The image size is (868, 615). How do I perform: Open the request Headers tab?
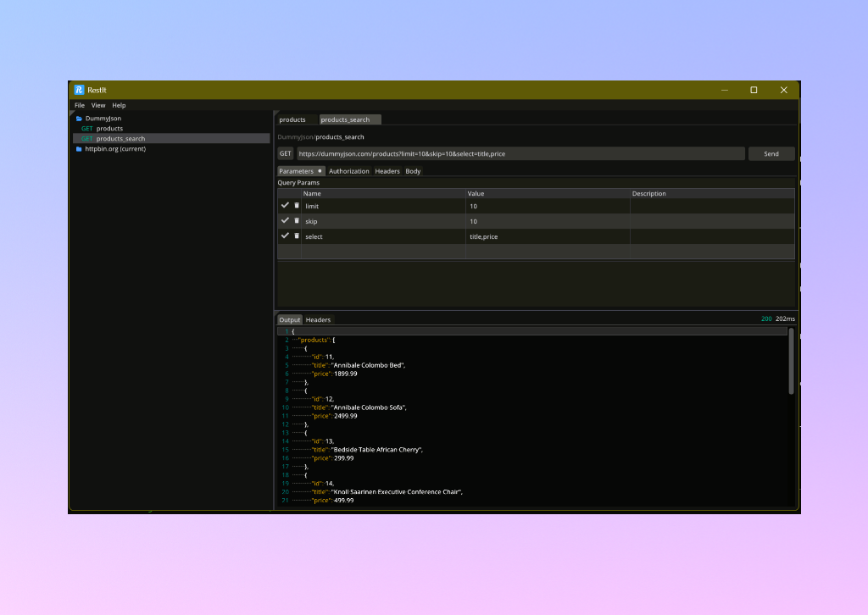click(387, 171)
